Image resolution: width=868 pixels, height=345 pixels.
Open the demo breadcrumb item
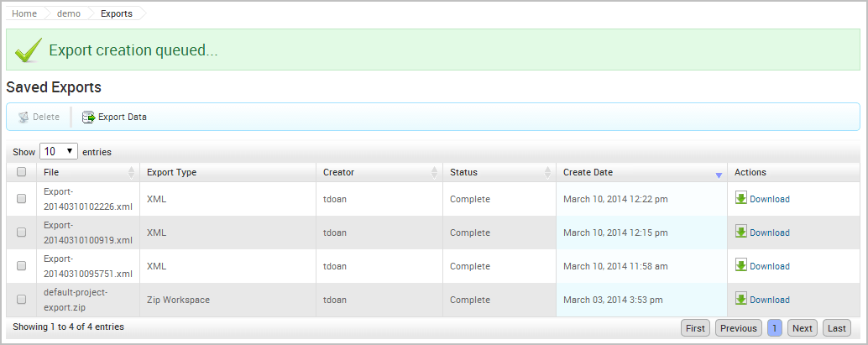[69, 13]
